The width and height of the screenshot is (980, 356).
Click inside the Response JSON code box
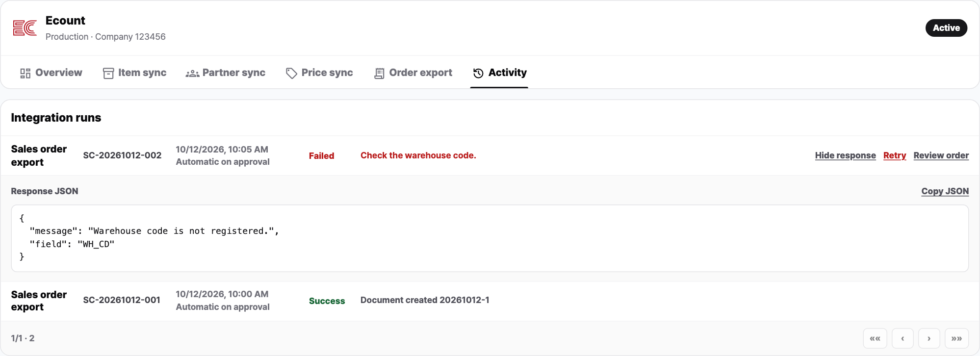490,238
